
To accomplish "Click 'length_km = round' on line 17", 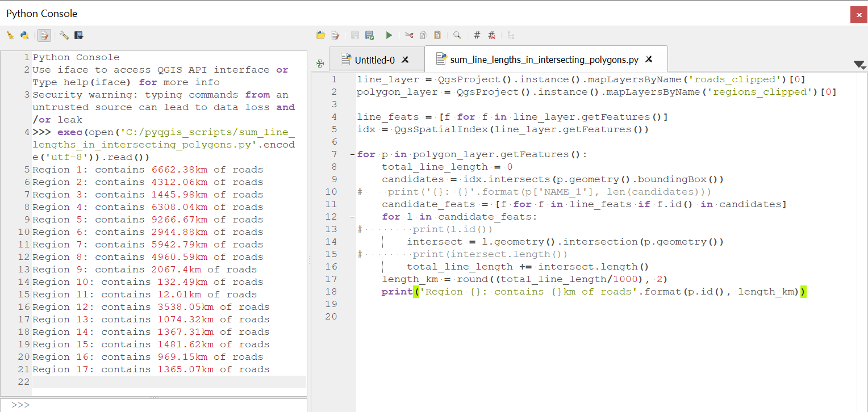I will click(435, 279).
